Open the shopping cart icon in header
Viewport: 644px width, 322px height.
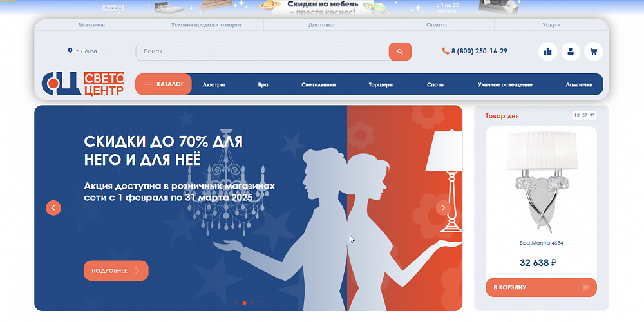click(x=593, y=52)
